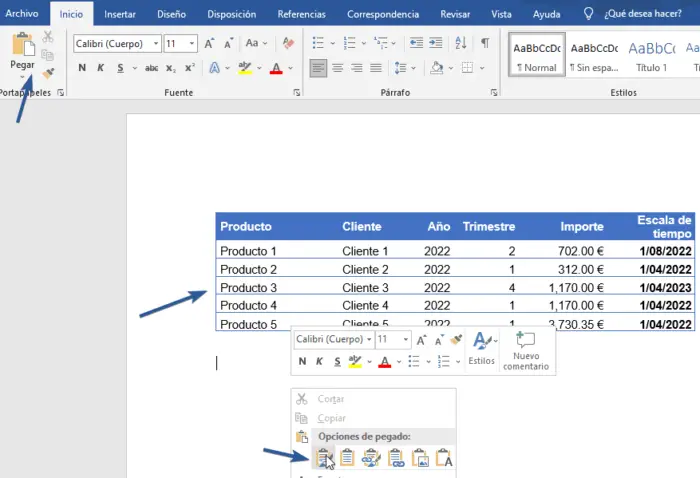Switch to Diseño tab
Viewport: 700px width, 478px height.
click(171, 14)
